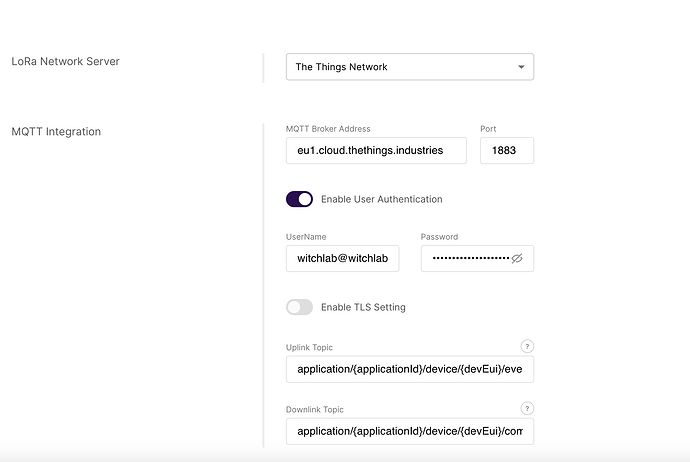Click the Uplink Topic caption text
Screen dimensions: 690x462
click(x=308, y=347)
